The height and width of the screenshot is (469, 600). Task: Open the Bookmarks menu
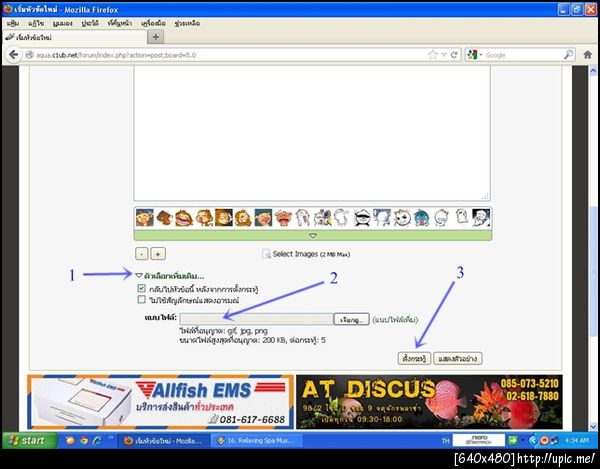click(x=120, y=23)
